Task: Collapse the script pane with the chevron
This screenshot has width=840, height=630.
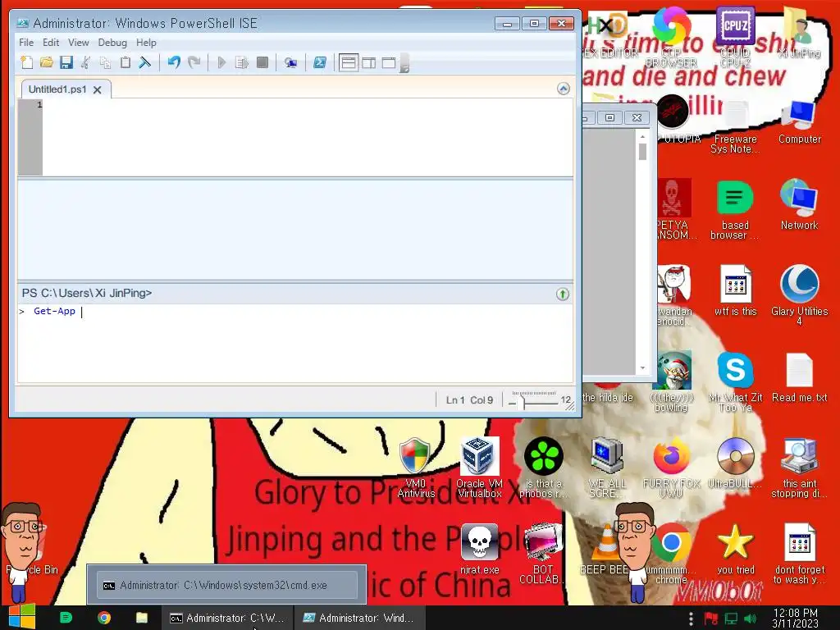Action: coord(563,89)
